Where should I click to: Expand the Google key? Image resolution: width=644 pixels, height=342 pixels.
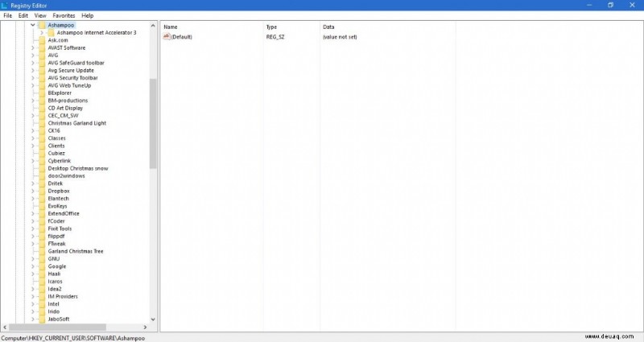point(33,266)
